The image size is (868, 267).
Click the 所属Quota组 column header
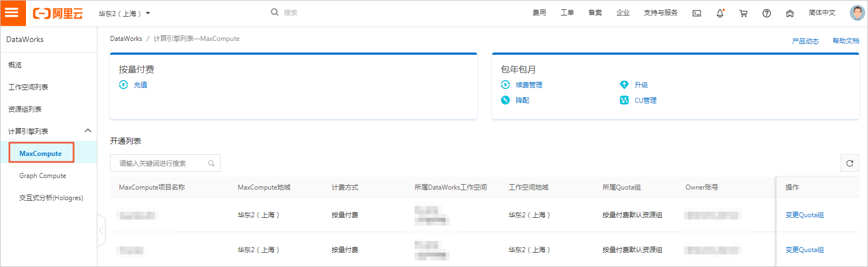[621, 187]
